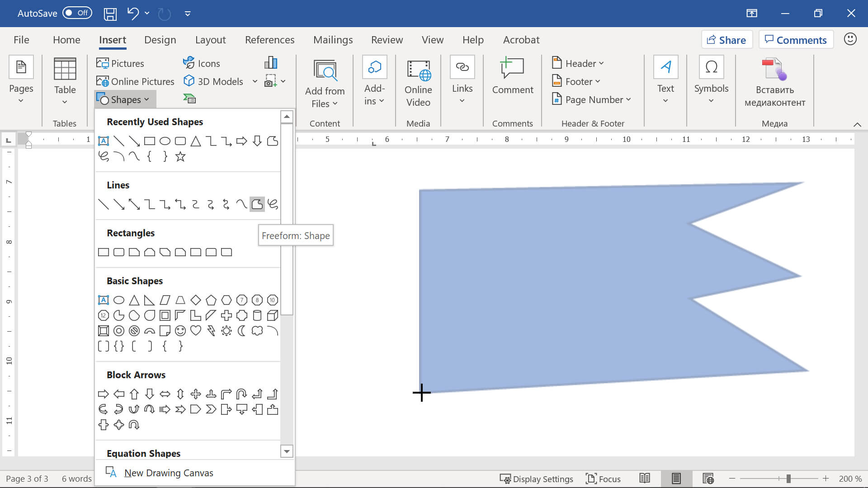Open the Design tab
868x488 pixels.
tap(160, 40)
